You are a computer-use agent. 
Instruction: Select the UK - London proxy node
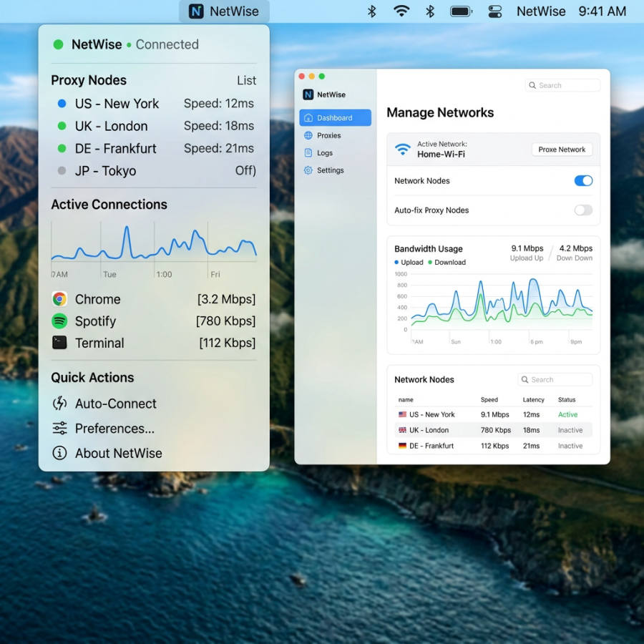154,126
